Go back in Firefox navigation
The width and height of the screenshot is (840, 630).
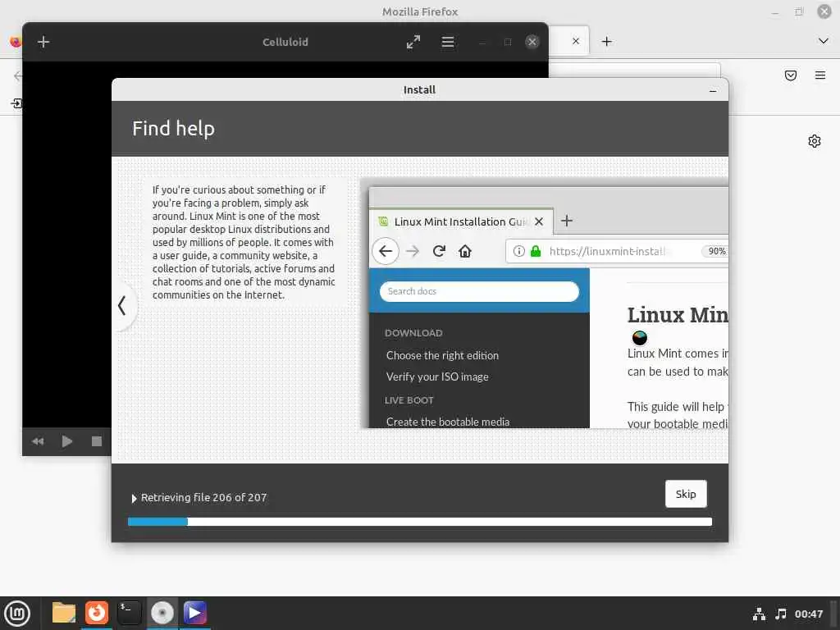[x=18, y=76]
